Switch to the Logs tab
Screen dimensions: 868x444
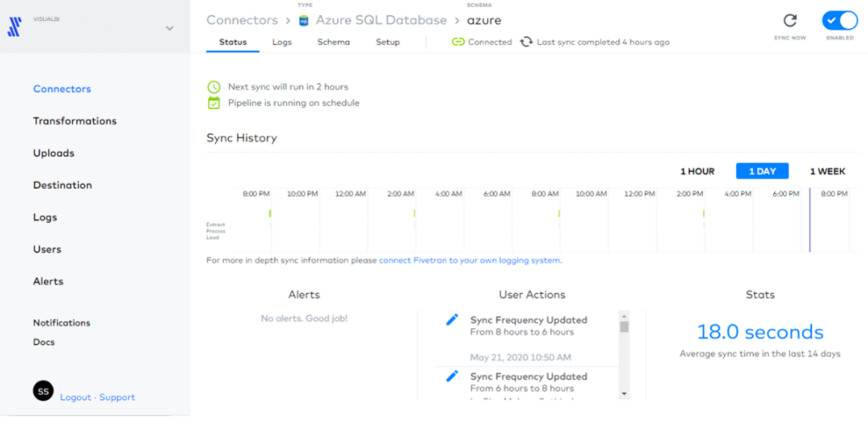pyautogui.click(x=281, y=42)
